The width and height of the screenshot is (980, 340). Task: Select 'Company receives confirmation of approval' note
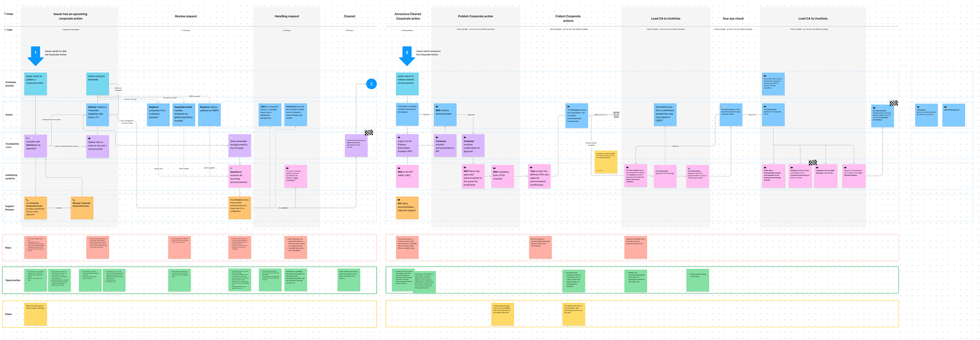[x=473, y=146]
